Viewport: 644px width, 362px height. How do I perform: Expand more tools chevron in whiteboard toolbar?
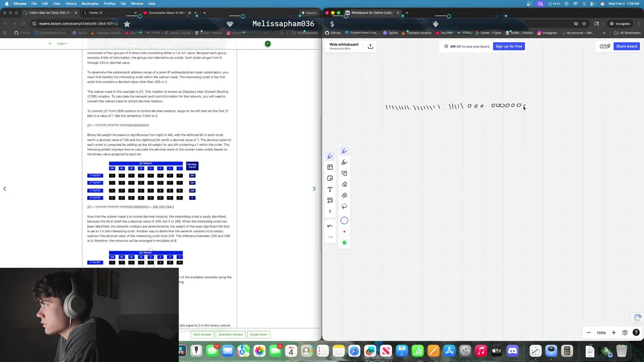point(330,211)
